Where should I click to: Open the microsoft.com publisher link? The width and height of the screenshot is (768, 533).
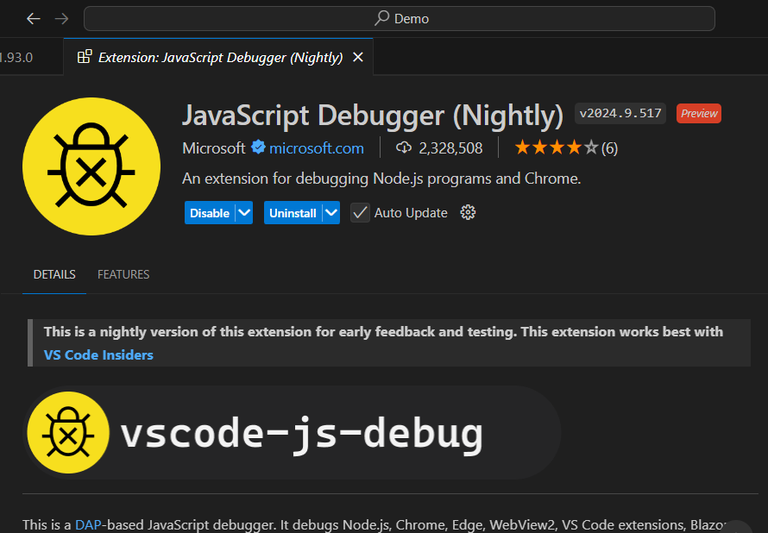tap(316, 148)
